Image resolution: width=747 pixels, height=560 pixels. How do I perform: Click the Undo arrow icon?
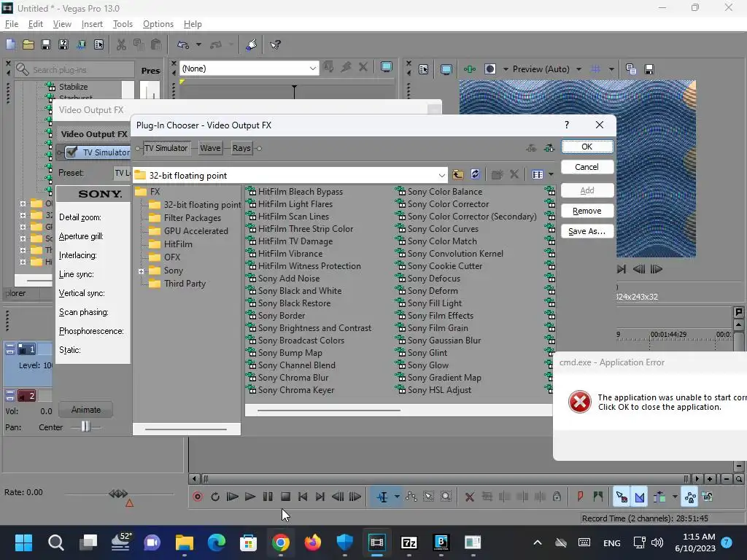[183, 44]
